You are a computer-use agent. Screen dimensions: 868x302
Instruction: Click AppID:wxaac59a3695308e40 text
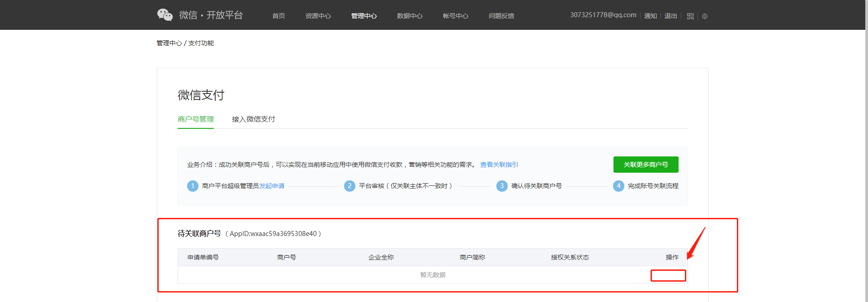(x=273, y=234)
